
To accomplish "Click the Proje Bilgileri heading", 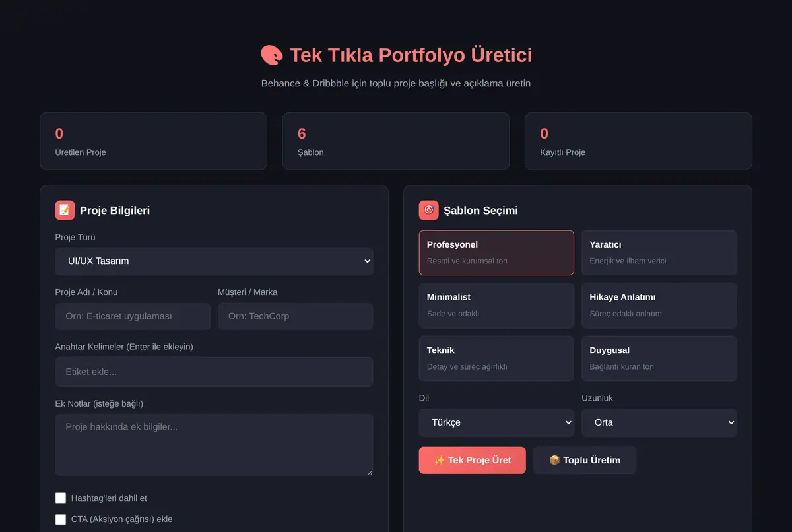I will [115, 210].
